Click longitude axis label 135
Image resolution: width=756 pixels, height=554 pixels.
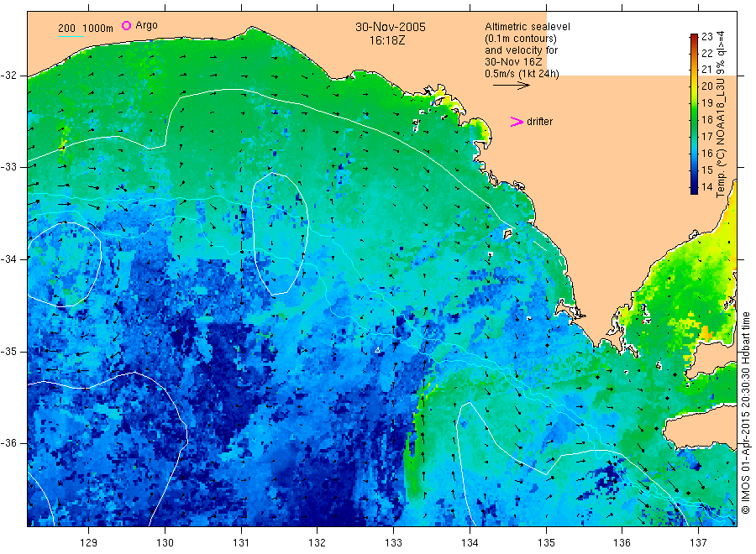pyautogui.click(x=546, y=543)
